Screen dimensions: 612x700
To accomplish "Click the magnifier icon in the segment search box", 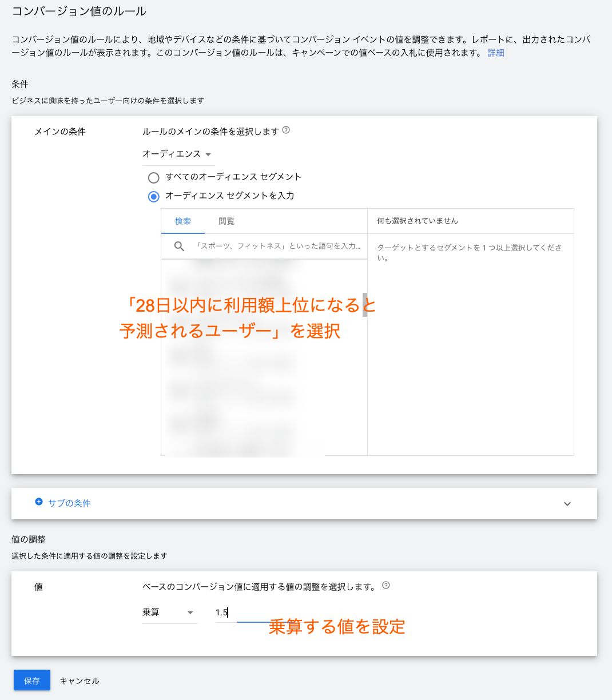I will click(179, 246).
